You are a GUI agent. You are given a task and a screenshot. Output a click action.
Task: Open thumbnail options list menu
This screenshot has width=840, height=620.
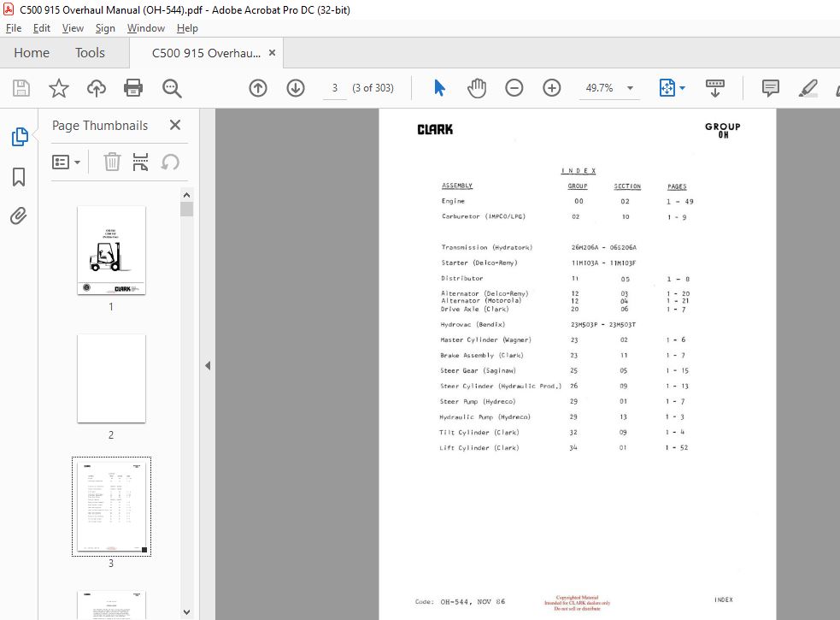[66, 162]
